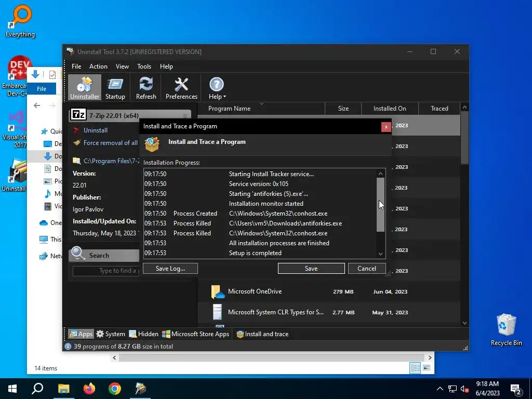
Task: Click Explorer back arrow button
Action: [x=37, y=105]
